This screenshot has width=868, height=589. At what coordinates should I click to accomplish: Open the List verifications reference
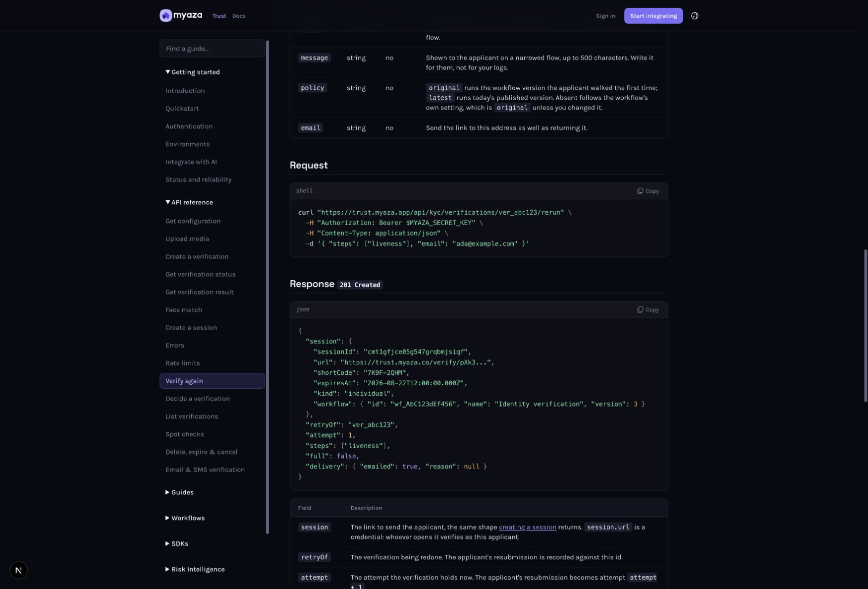coord(191,417)
